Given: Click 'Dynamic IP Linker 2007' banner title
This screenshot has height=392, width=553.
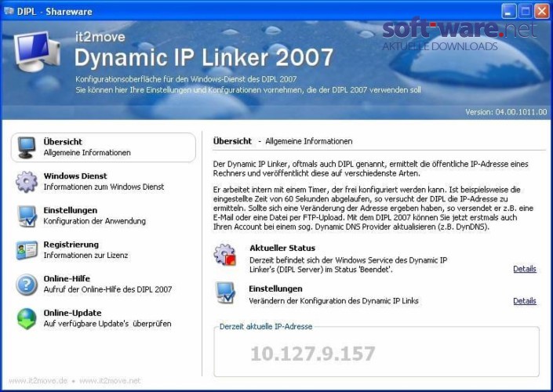Looking at the screenshot, I should [x=203, y=57].
